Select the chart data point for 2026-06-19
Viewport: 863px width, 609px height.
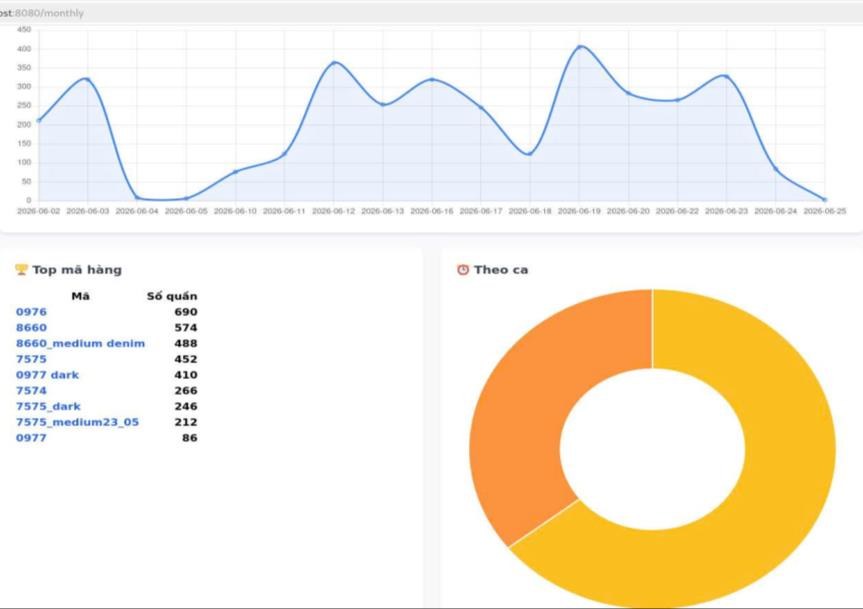pyautogui.click(x=580, y=47)
